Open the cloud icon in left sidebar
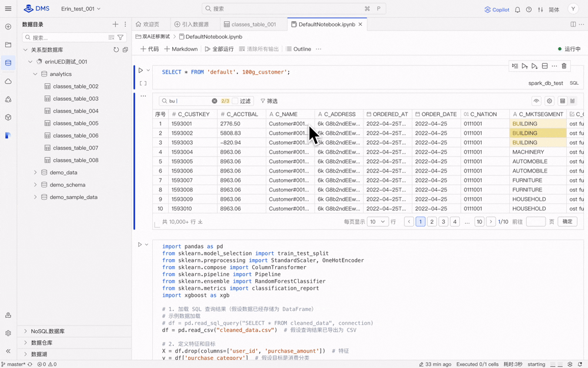The width and height of the screenshot is (588, 368). 8,81
